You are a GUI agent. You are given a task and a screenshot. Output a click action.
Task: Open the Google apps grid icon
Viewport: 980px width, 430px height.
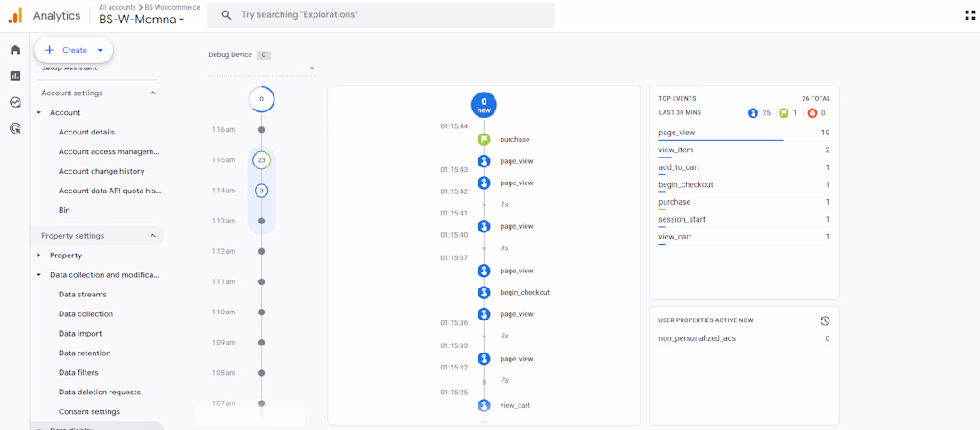[x=970, y=16]
